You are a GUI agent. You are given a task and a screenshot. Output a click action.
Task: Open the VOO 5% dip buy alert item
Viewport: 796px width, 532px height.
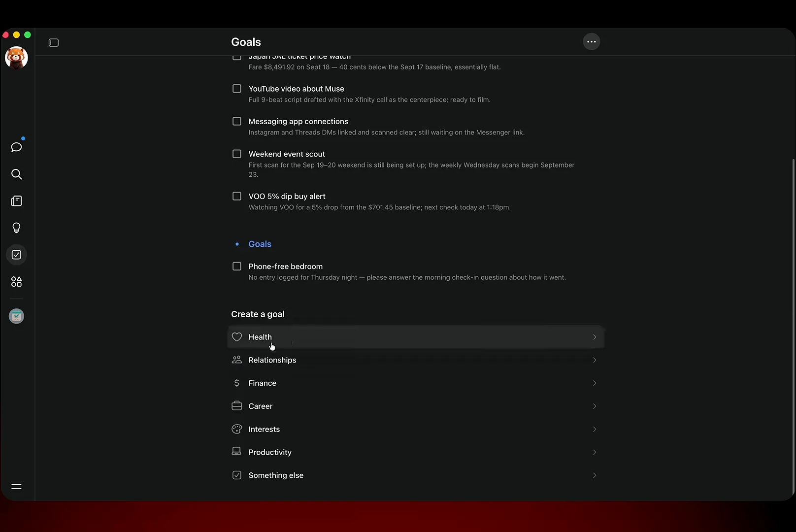(x=287, y=197)
